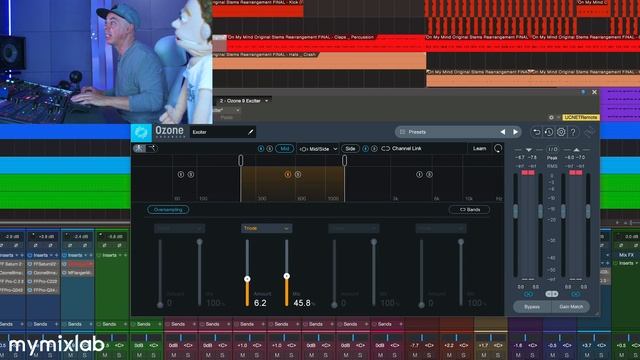640x360 pixels.
Task: Open Ozone settings gear icon
Action: (561, 132)
